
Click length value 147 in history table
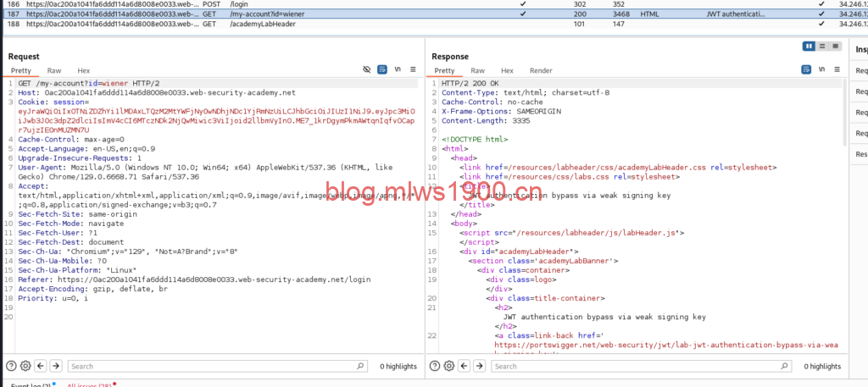[619, 24]
